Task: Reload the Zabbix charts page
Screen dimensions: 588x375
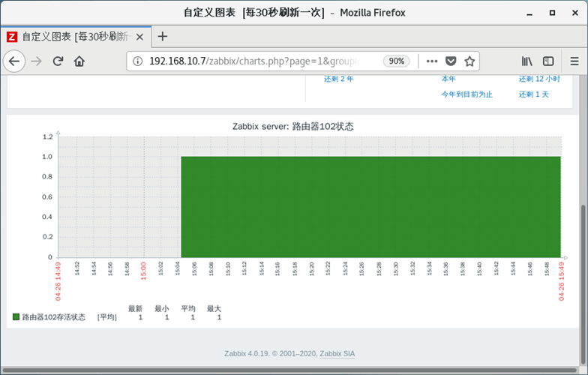Action: pos(58,61)
